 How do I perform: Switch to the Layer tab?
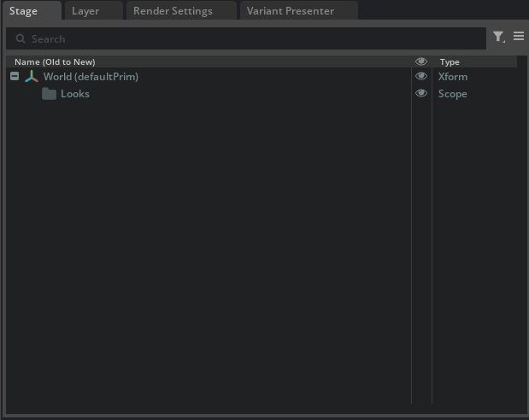[x=85, y=11]
